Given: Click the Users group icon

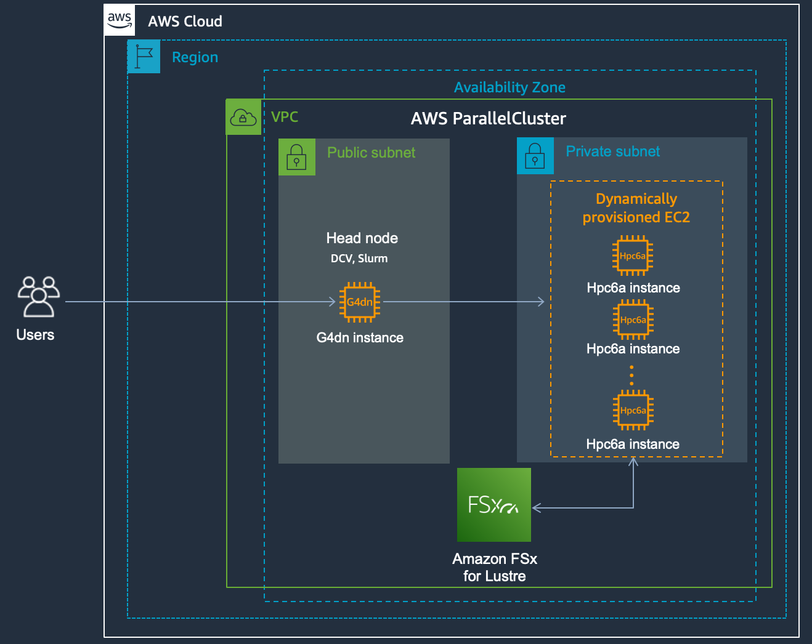Looking at the screenshot, I should 38,297.
